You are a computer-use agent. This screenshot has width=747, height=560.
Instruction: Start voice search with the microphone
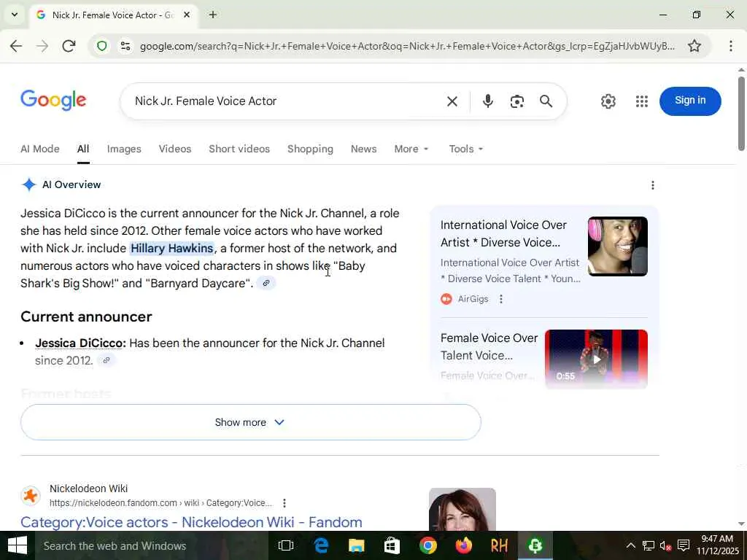(487, 101)
